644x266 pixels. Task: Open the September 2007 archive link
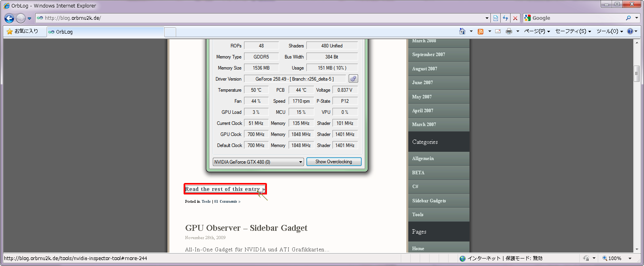coord(428,55)
